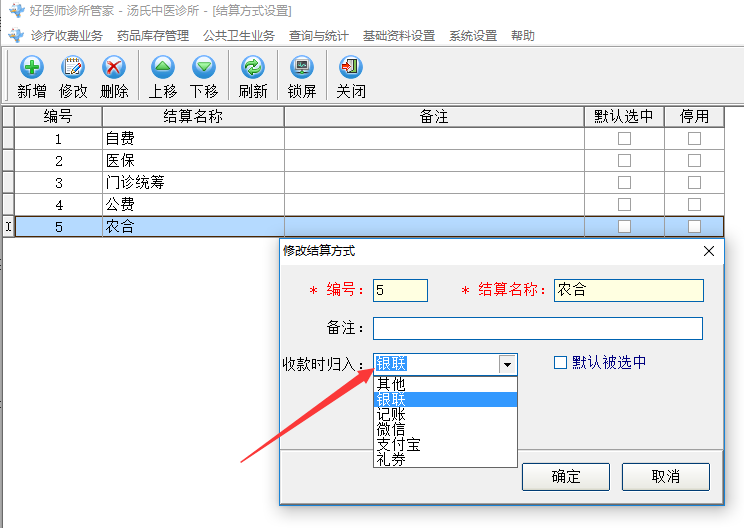Click the app logo in the title bar

16,10
